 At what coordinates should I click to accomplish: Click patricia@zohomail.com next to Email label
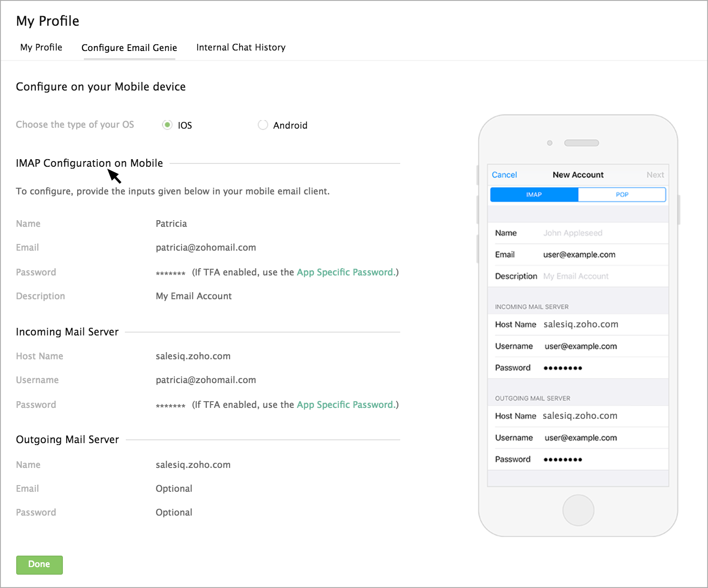[206, 247]
